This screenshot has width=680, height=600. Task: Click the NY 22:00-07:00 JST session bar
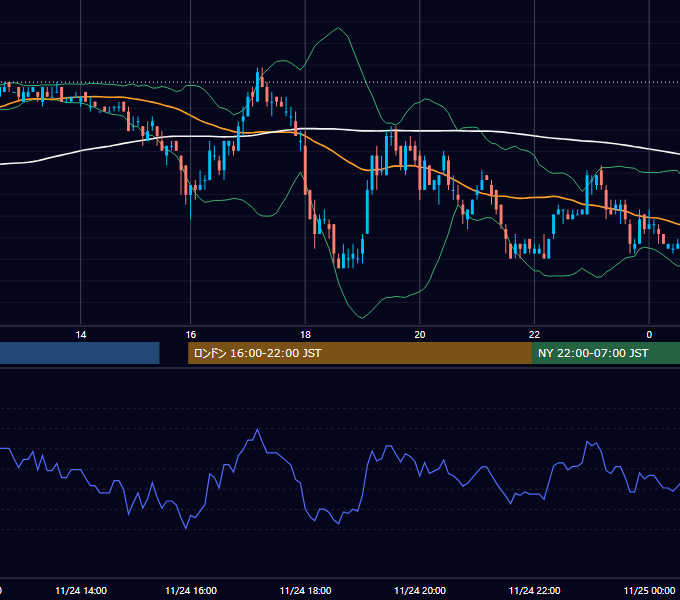[606, 353]
